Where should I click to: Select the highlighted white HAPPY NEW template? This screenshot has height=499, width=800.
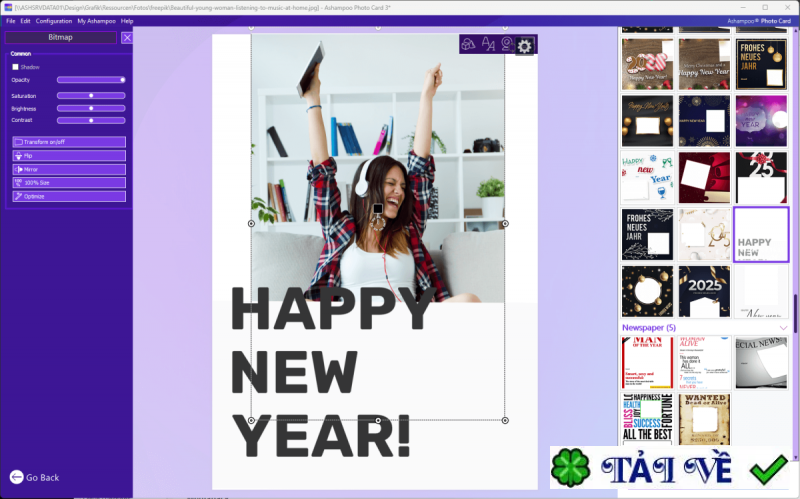point(761,234)
